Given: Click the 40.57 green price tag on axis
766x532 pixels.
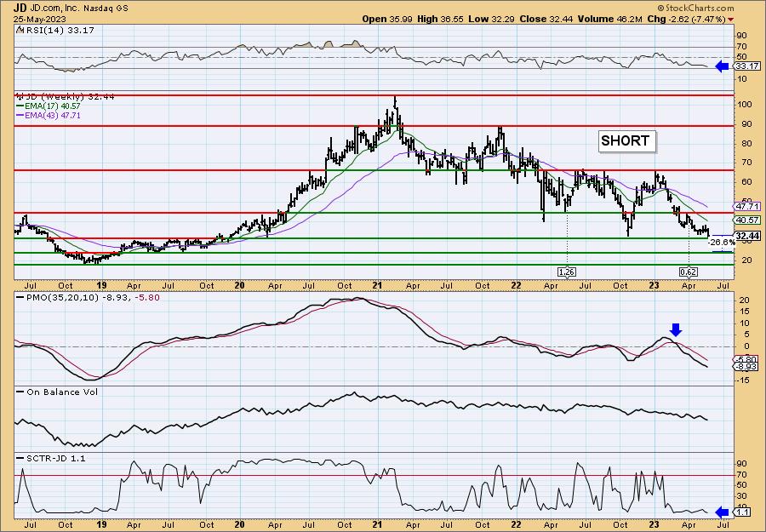Looking at the screenshot, I should click(x=747, y=220).
